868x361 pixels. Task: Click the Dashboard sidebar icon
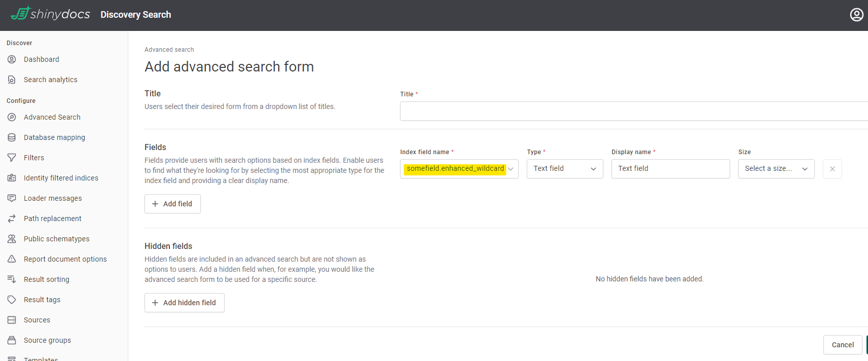pos(12,59)
